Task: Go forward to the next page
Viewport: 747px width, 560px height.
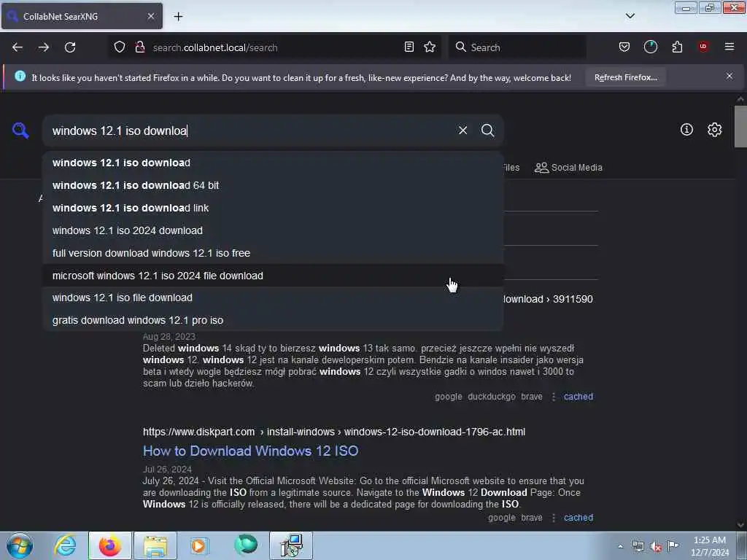Action: [x=44, y=47]
